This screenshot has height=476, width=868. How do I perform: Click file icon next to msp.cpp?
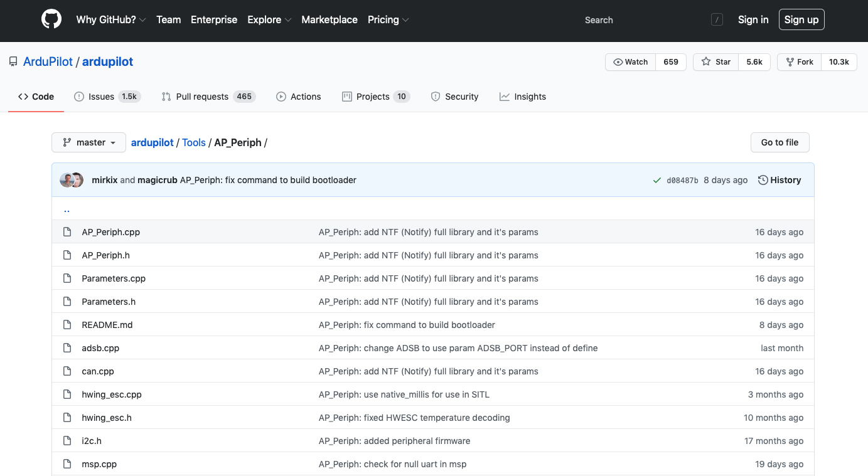67,464
